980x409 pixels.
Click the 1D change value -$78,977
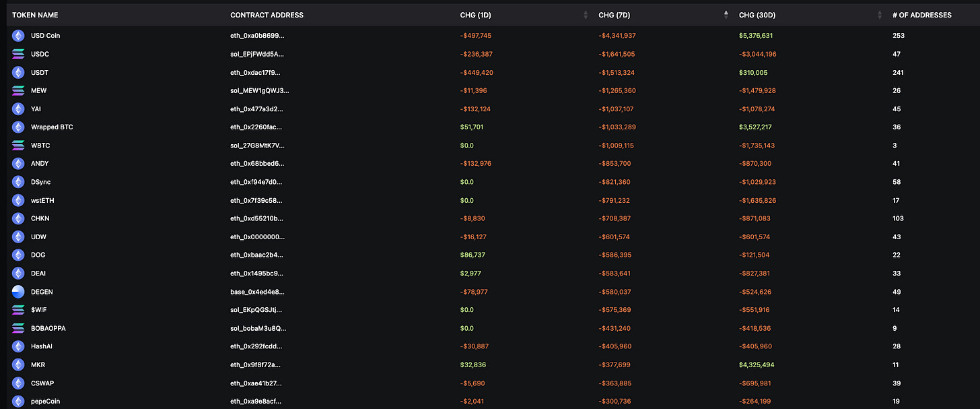pos(473,292)
